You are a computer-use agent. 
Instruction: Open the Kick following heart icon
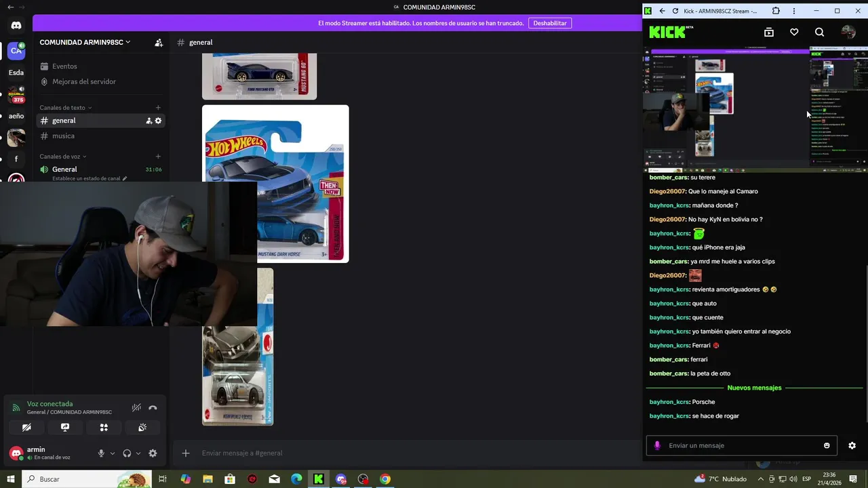(x=794, y=32)
